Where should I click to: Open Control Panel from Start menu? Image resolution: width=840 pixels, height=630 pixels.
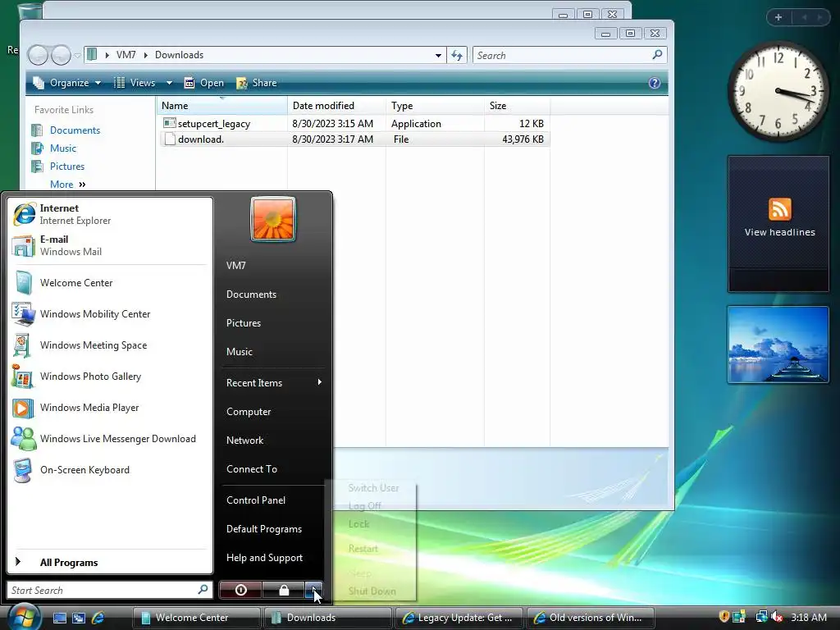(x=273, y=500)
